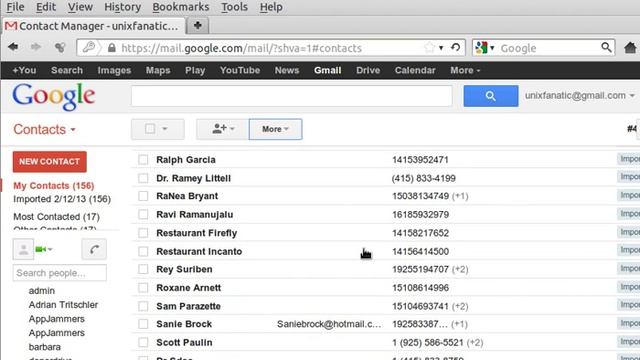Click the green video camera icon
The height and width of the screenshot is (360, 640).
coord(40,249)
